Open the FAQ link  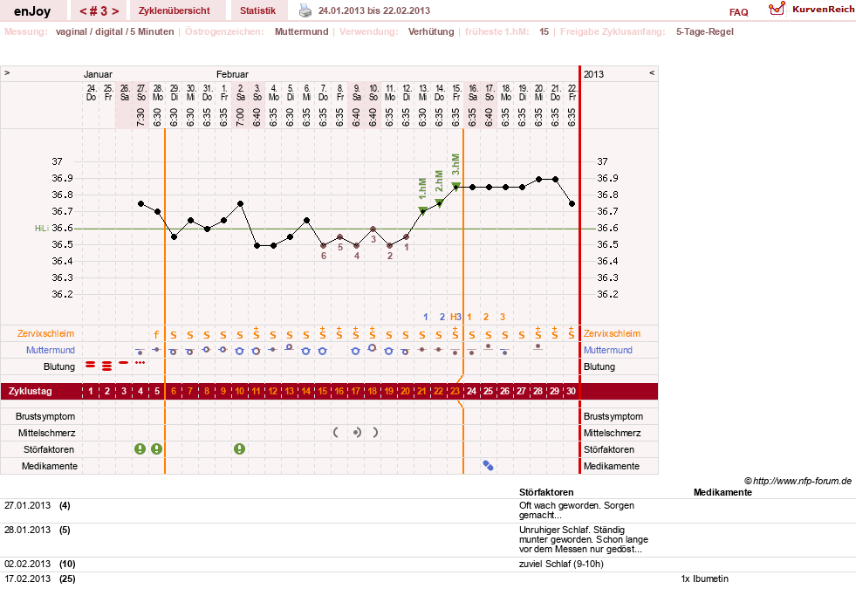coord(738,12)
